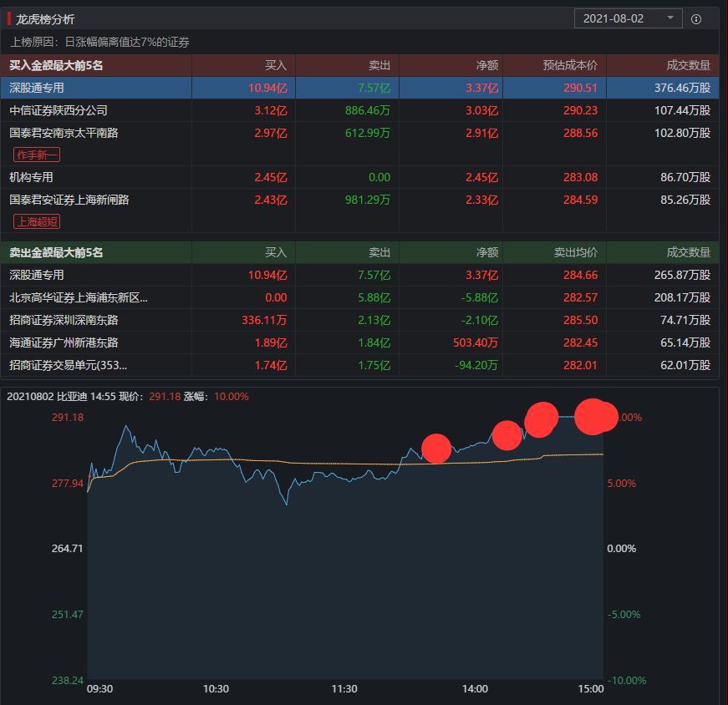Click the 290.51 estimated cost value
Screen dimensions: 728x705
click(x=580, y=88)
